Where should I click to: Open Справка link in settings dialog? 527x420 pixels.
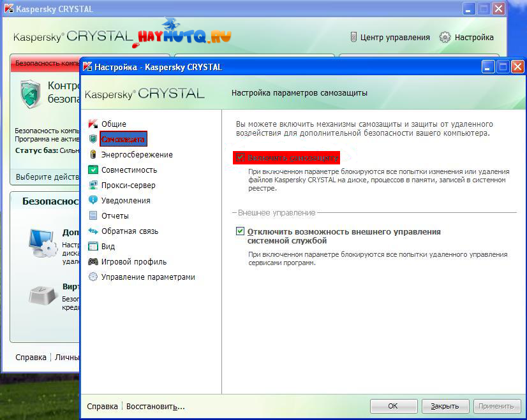pos(102,406)
